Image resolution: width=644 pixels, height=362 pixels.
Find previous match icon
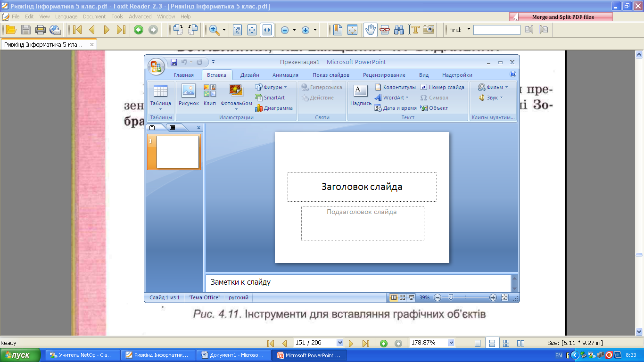tap(529, 30)
